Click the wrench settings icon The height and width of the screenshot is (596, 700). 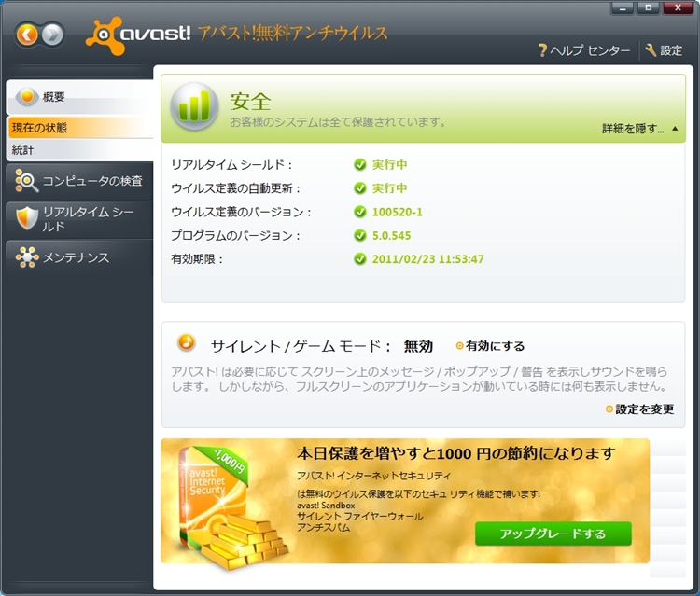(x=651, y=50)
